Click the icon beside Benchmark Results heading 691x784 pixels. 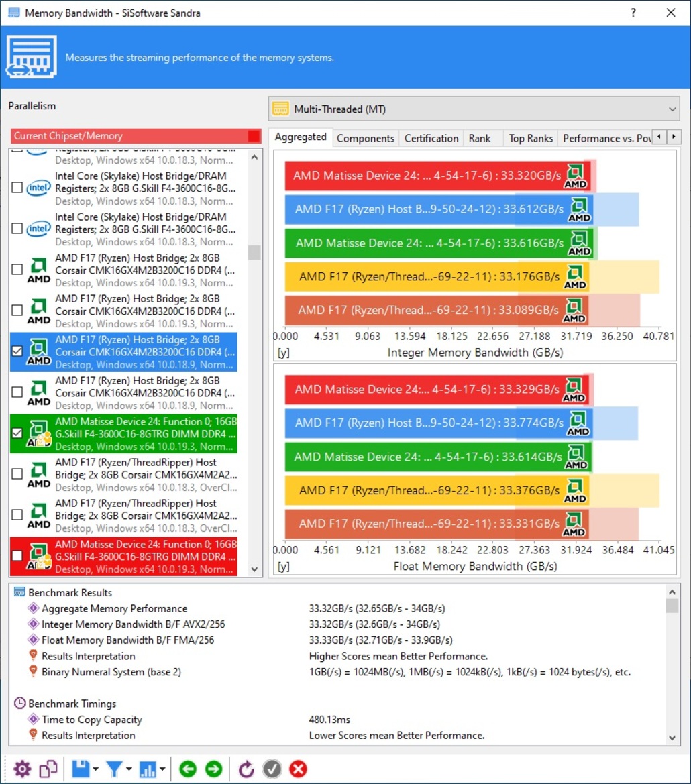pos(19,592)
